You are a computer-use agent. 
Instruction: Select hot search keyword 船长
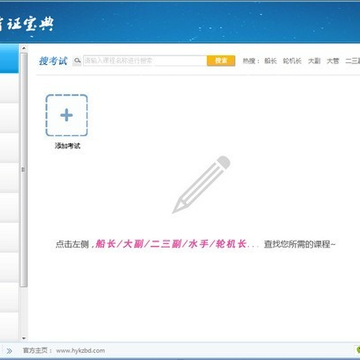pyautogui.click(x=270, y=61)
